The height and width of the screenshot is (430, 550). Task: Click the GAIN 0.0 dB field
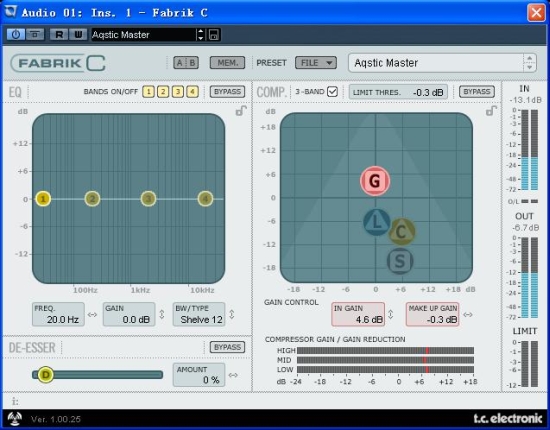pyautogui.click(x=129, y=314)
